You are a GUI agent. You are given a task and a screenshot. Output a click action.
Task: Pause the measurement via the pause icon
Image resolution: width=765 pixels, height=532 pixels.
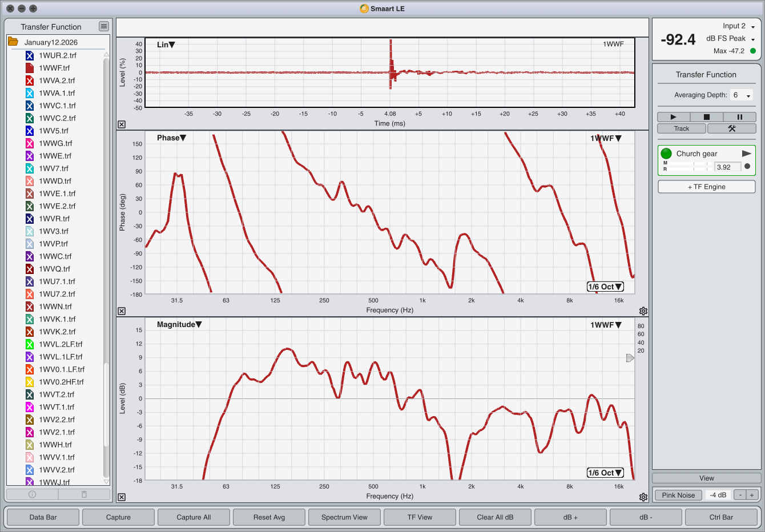click(x=740, y=116)
